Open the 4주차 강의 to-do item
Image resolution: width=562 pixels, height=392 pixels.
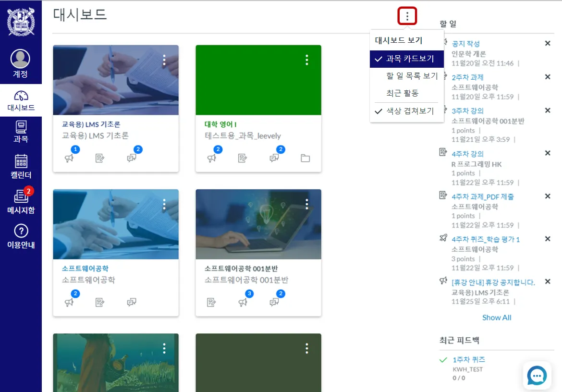tap(467, 154)
